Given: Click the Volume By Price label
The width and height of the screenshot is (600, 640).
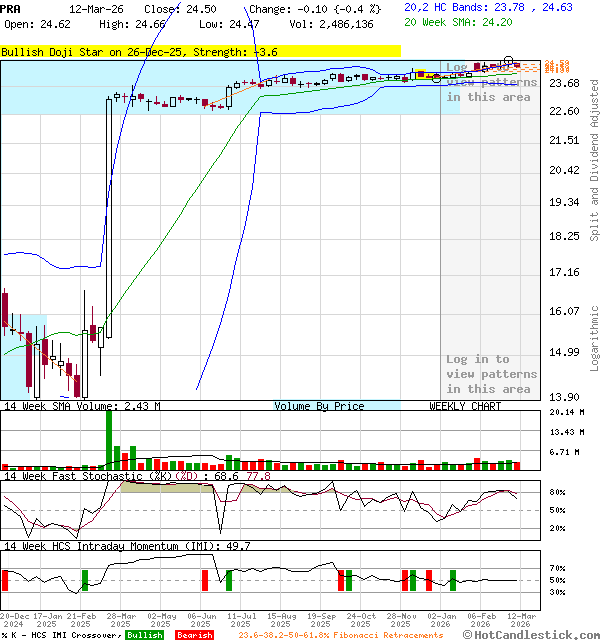Looking at the screenshot, I should [x=320, y=406].
